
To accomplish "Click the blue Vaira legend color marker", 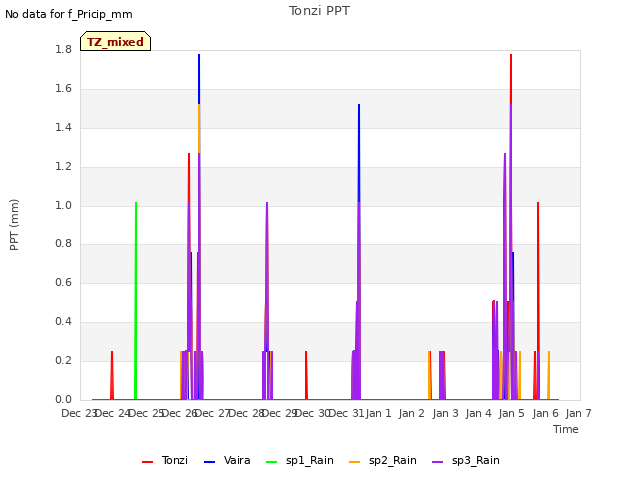I will (209, 462).
